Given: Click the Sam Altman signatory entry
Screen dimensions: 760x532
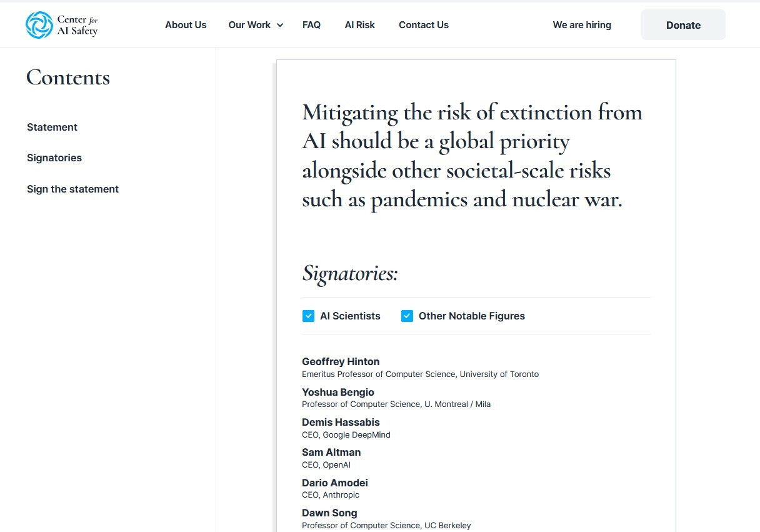Looking at the screenshot, I should 331,452.
